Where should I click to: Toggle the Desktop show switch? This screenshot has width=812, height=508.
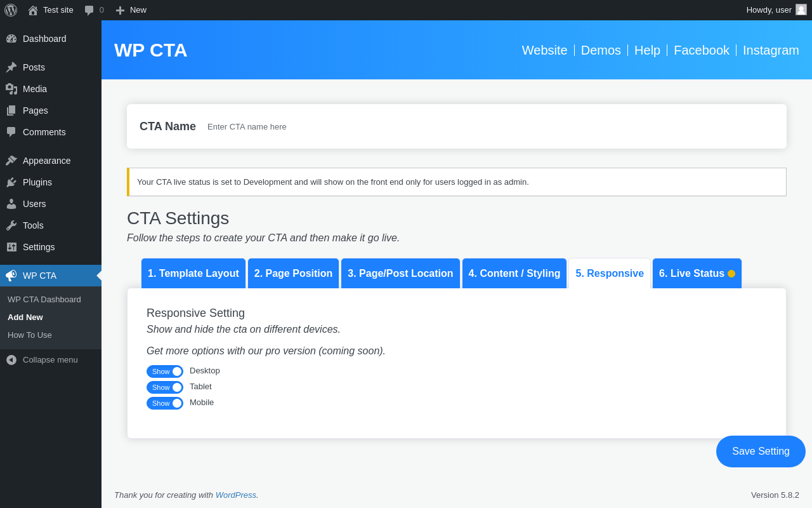(x=165, y=371)
